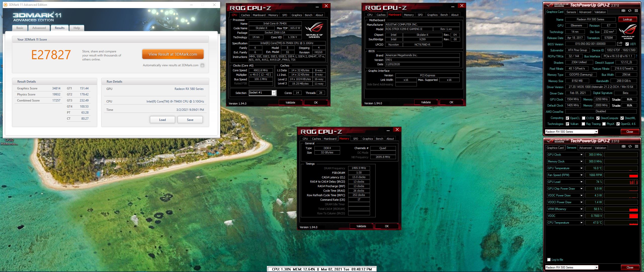
Task: Open GPU selector dropdown in GPU-Z Sensors window
Action: pyautogui.click(x=596, y=267)
